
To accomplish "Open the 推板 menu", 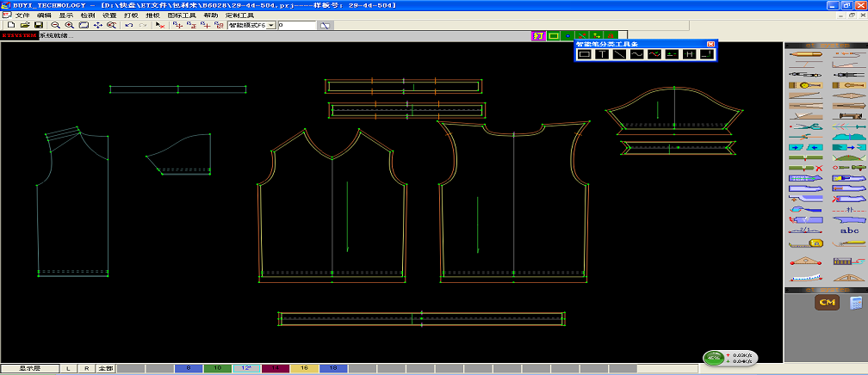I will tap(152, 15).
